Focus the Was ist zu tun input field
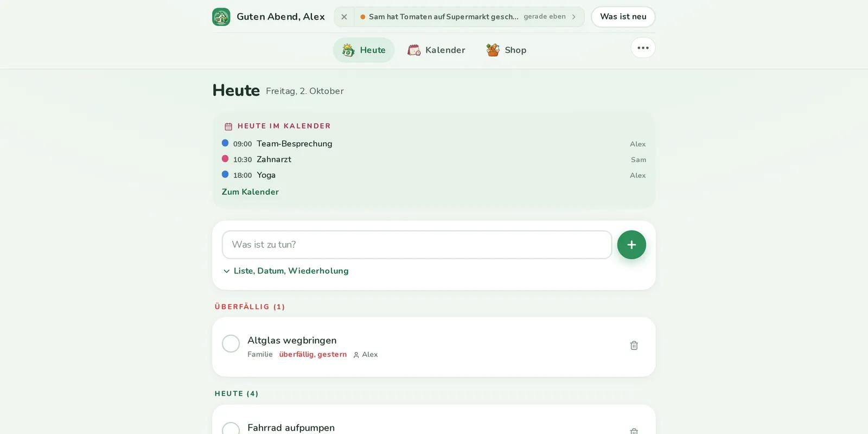Image resolution: width=868 pixels, height=434 pixels. click(x=417, y=245)
